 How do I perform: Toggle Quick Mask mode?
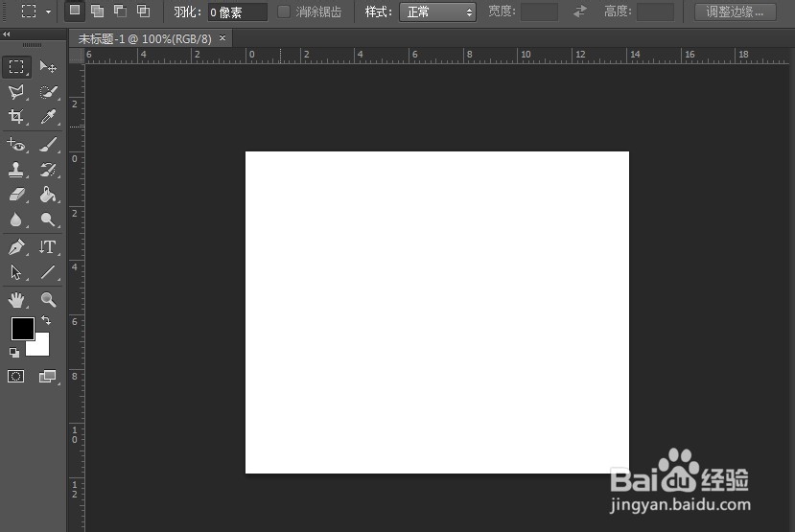click(15, 377)
